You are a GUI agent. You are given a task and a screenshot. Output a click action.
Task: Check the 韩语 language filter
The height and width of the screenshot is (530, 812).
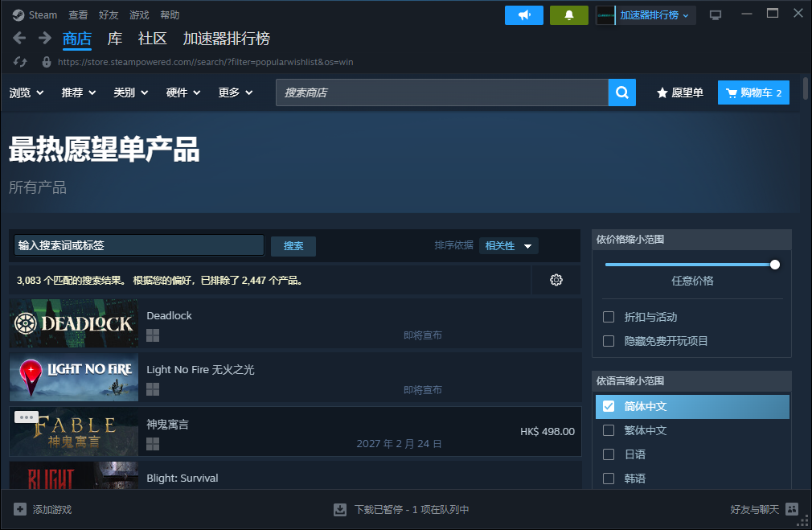(609, 479)
